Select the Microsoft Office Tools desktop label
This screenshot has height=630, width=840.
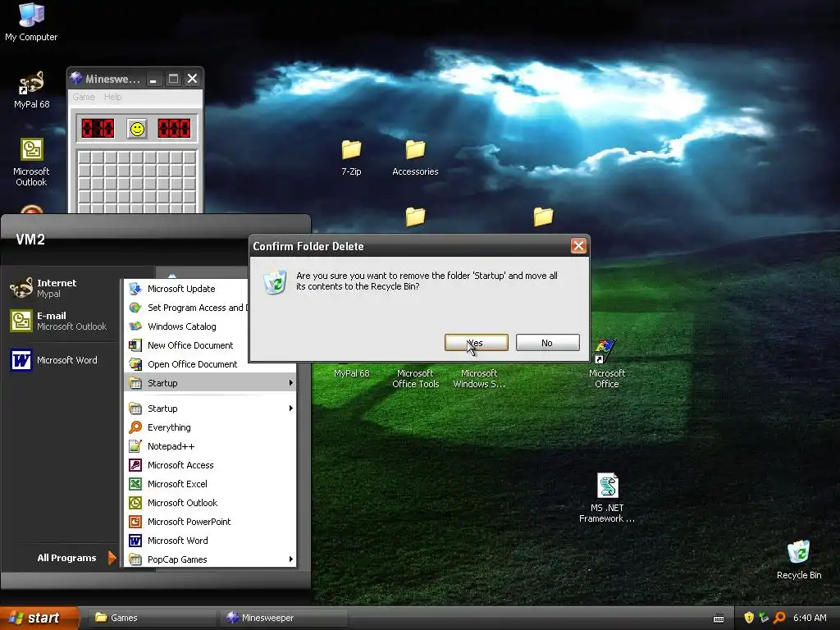click(x=415, y=379)
